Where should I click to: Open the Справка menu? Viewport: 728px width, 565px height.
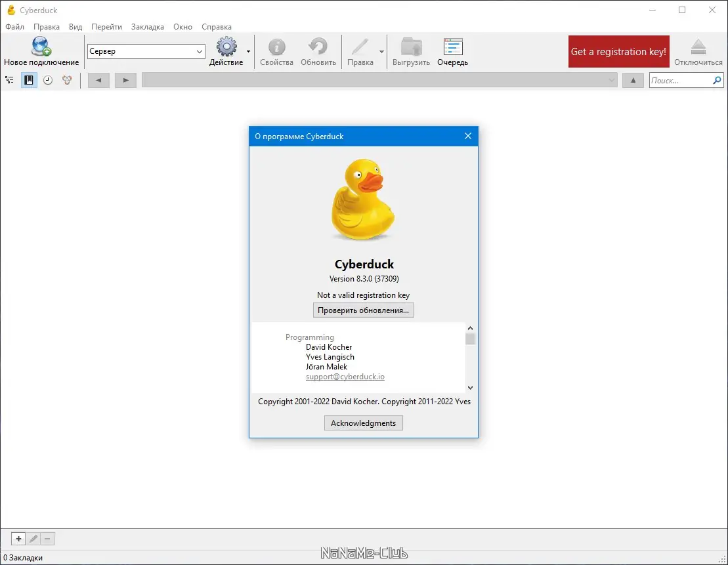[217, 26]
